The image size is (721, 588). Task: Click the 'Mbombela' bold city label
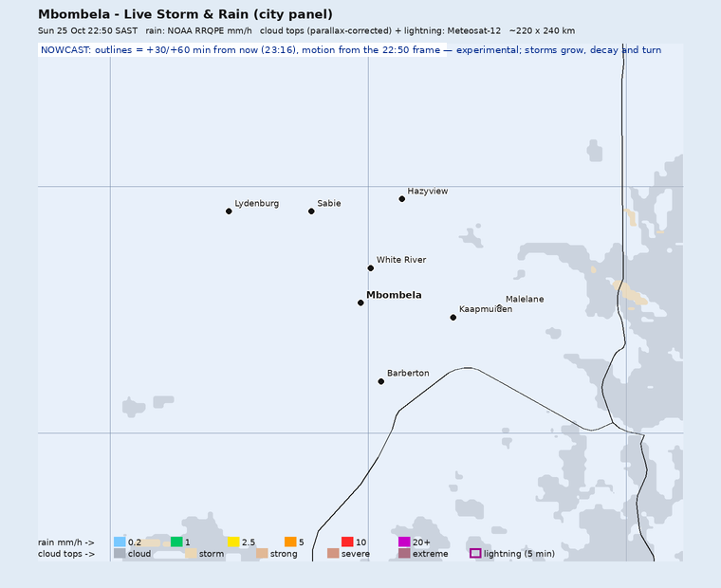[394, 295]
